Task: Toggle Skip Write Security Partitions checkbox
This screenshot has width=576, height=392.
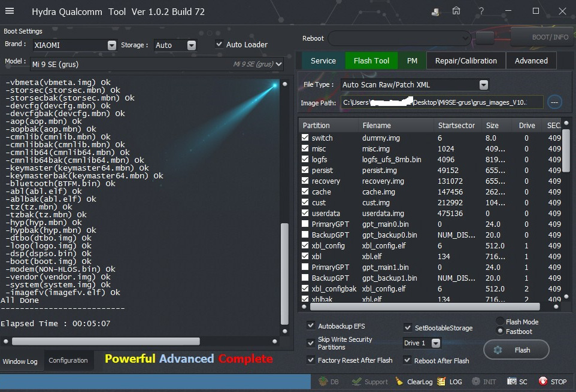Action: coord(311,343)
